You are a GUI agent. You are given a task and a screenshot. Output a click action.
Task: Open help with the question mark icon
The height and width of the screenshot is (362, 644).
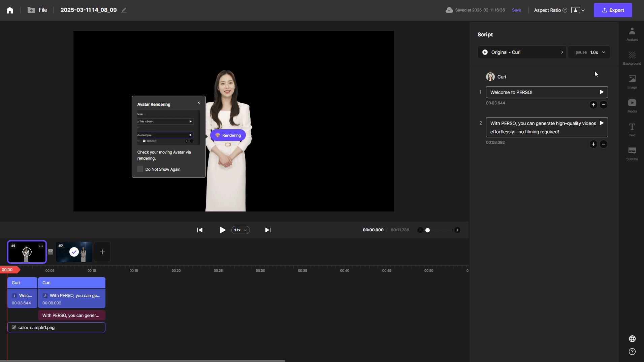tap(632, 352)
